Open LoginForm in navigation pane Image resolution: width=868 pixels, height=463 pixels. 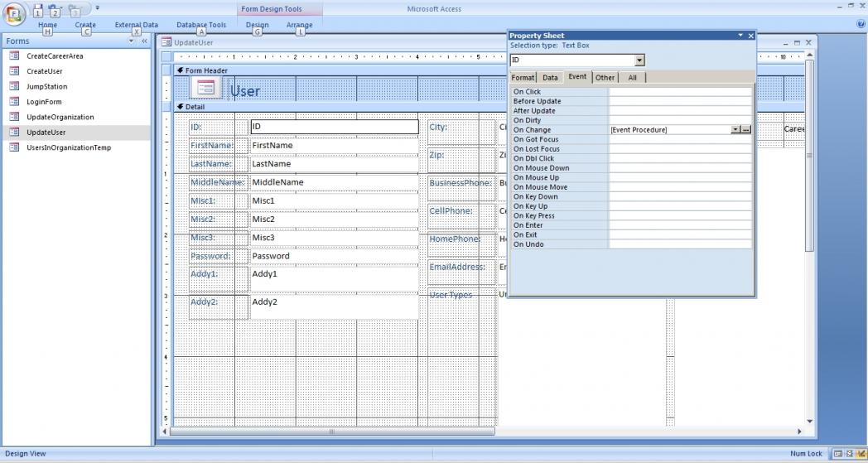(44, 102)
